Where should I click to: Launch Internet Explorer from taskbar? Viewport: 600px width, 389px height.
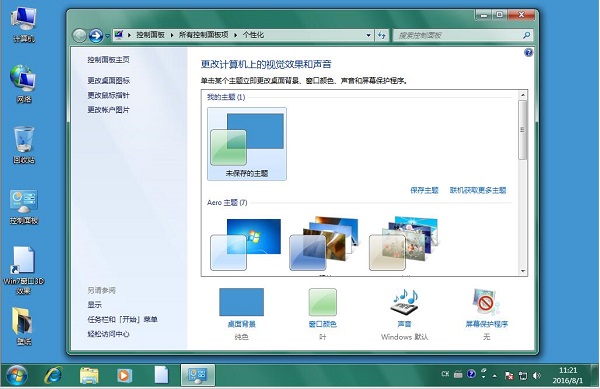(54, 375)
